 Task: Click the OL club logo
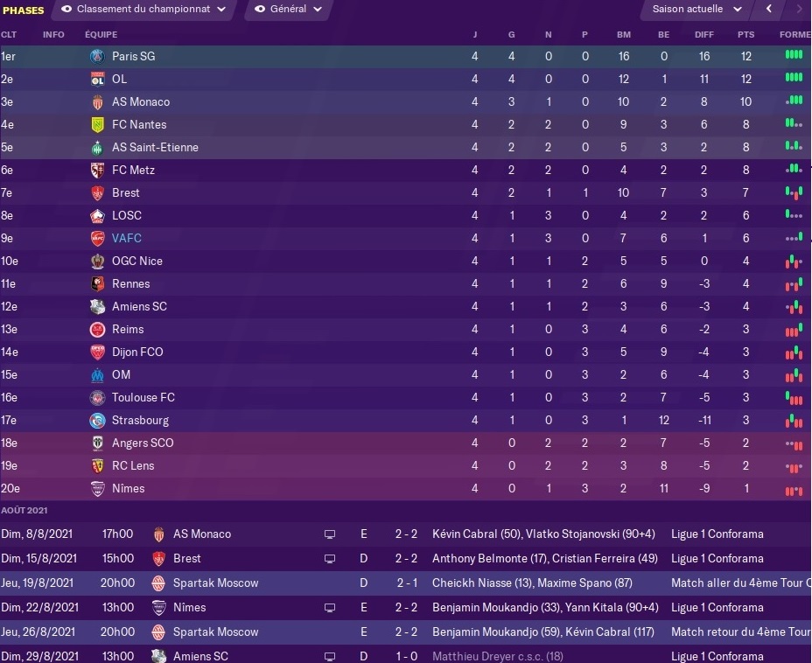coord(97,80)
